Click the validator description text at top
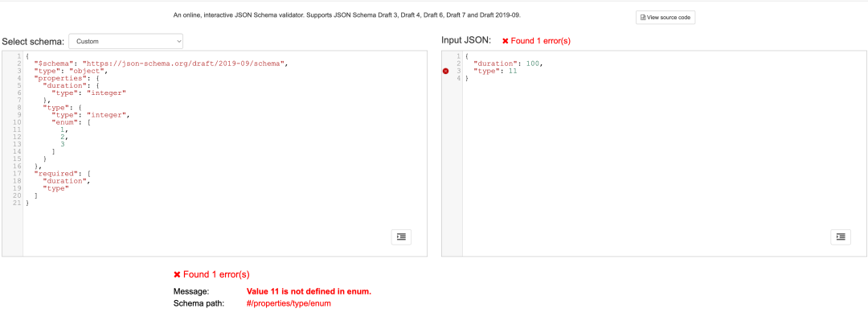The height and width of the screenshot is (321, 868). (x=347, y=15)
